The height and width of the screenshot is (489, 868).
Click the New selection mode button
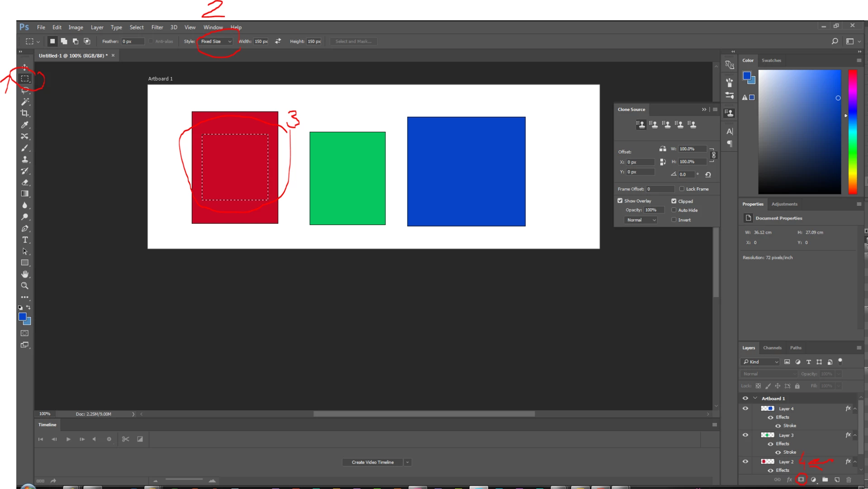[x=52, y=41]
